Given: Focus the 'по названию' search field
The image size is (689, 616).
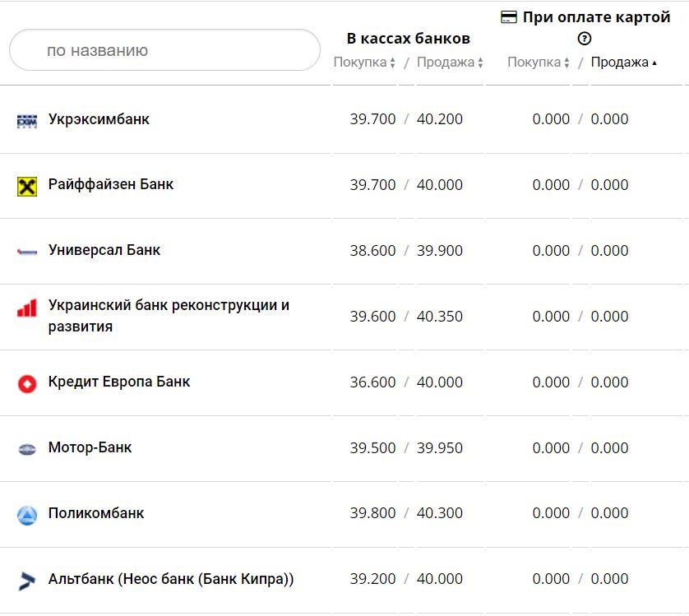Looking at the screenshot, I should 164,50.
